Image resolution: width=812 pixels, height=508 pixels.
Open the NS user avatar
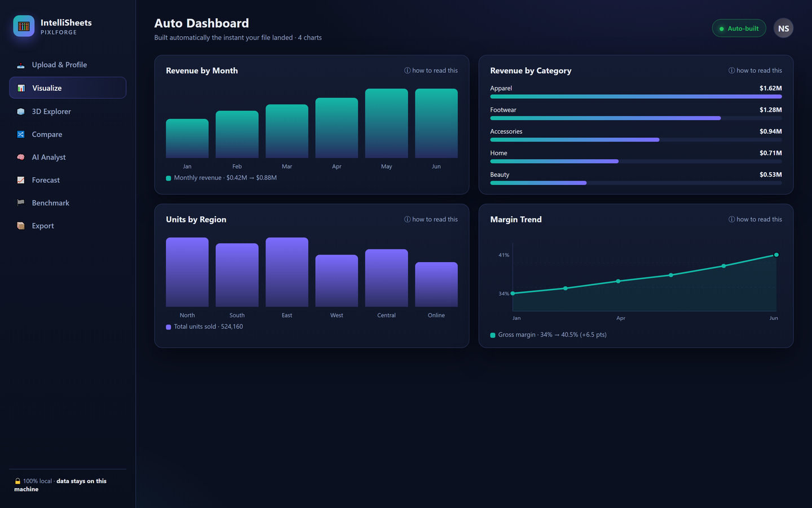click(783, 28)
